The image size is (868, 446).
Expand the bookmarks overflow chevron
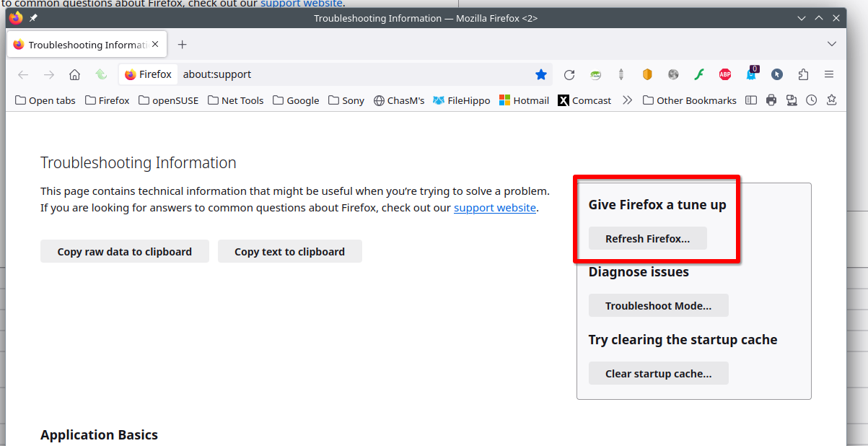pyautogui.click(x=627, y=100)
